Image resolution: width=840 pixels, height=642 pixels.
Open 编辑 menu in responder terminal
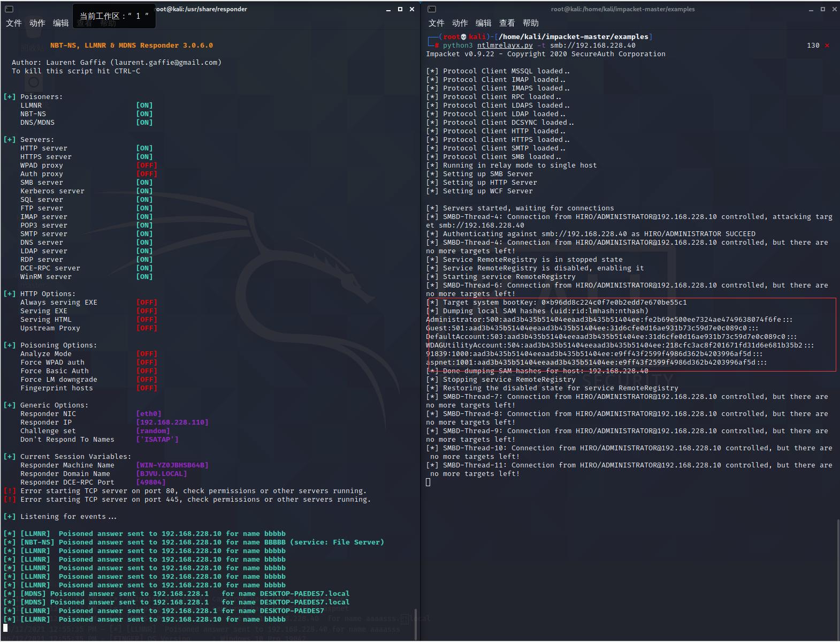[x=60, y=23]
